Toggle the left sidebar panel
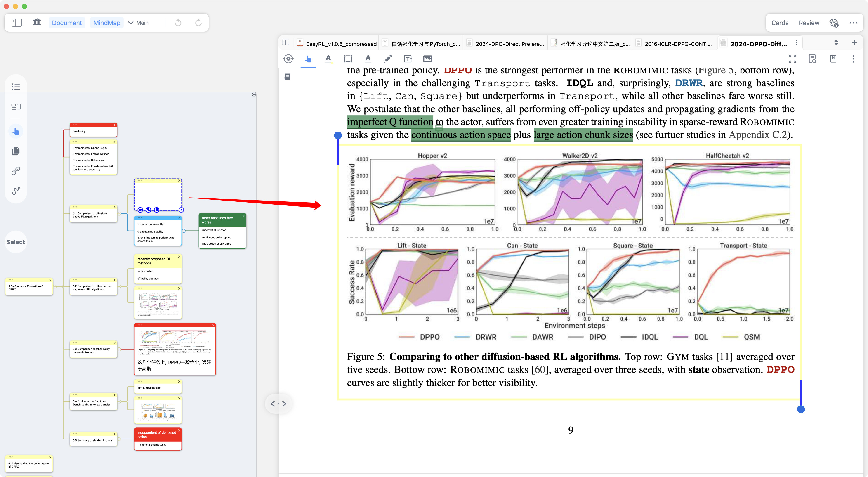The image size is (868, 477). 17,23
